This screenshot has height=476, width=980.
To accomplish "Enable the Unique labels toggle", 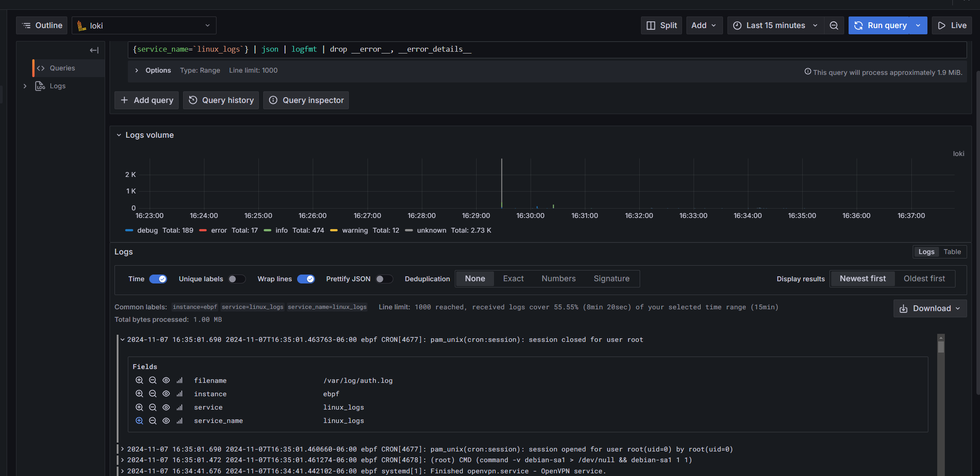I will [x=237, y=279].
